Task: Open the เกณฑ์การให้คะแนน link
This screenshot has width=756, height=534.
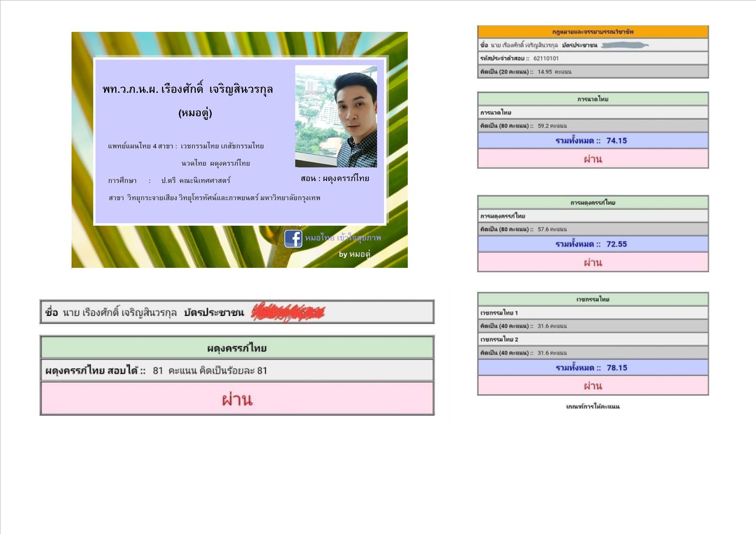Action: pos(593,407)
